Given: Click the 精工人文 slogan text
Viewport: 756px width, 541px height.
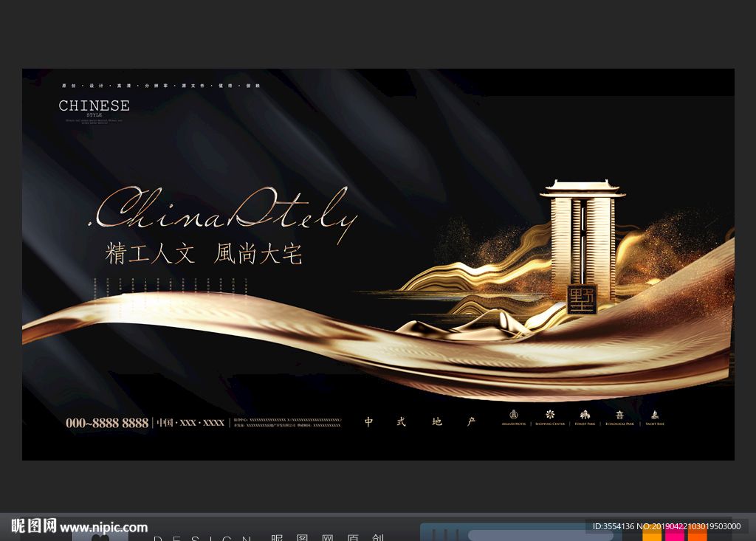Looking at the screenshot, I should [150, 254].
